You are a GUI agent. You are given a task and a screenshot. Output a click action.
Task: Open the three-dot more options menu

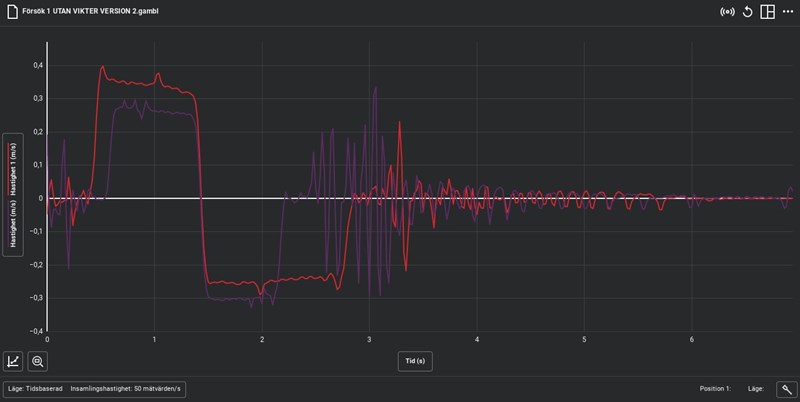click(788, 12)
